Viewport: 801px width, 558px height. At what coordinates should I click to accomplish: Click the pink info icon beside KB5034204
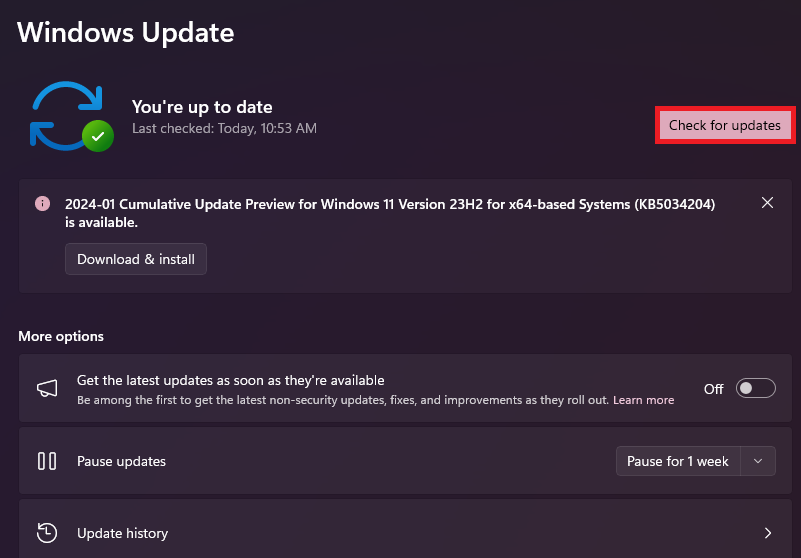(x=42, y=203)
